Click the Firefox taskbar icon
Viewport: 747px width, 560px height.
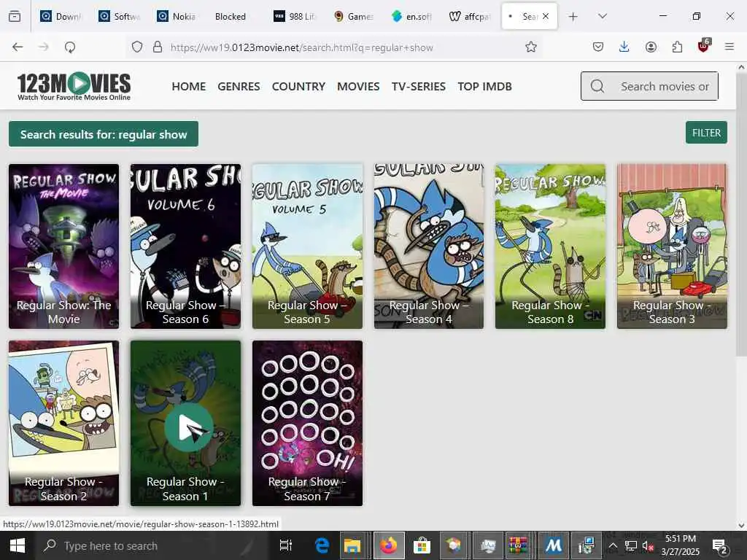389,545
